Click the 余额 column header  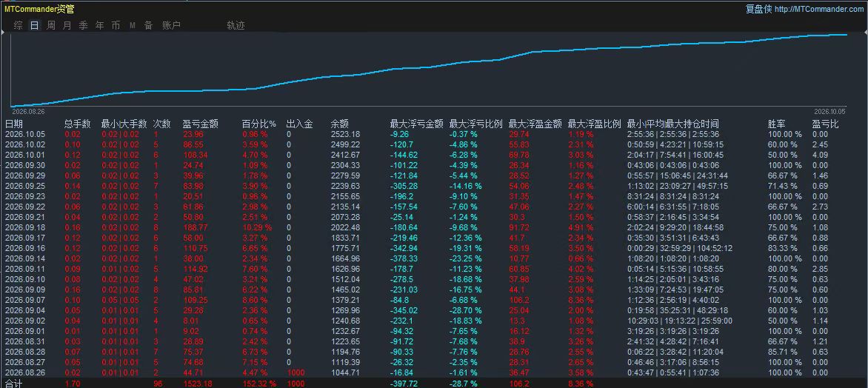tap(340, 124)
